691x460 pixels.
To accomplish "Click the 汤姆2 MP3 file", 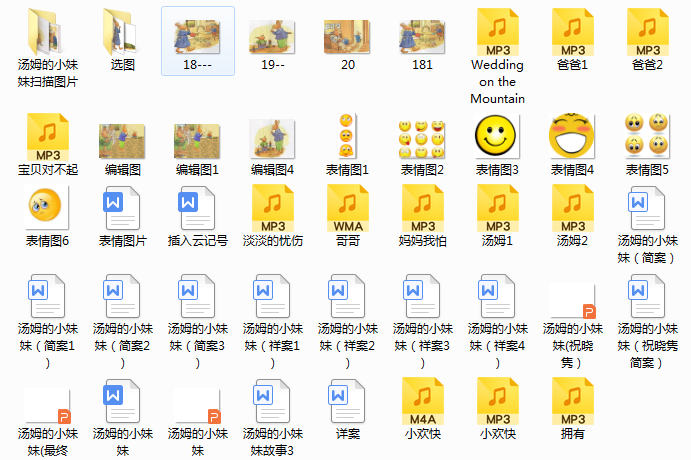I will click(x=572, y=211).
